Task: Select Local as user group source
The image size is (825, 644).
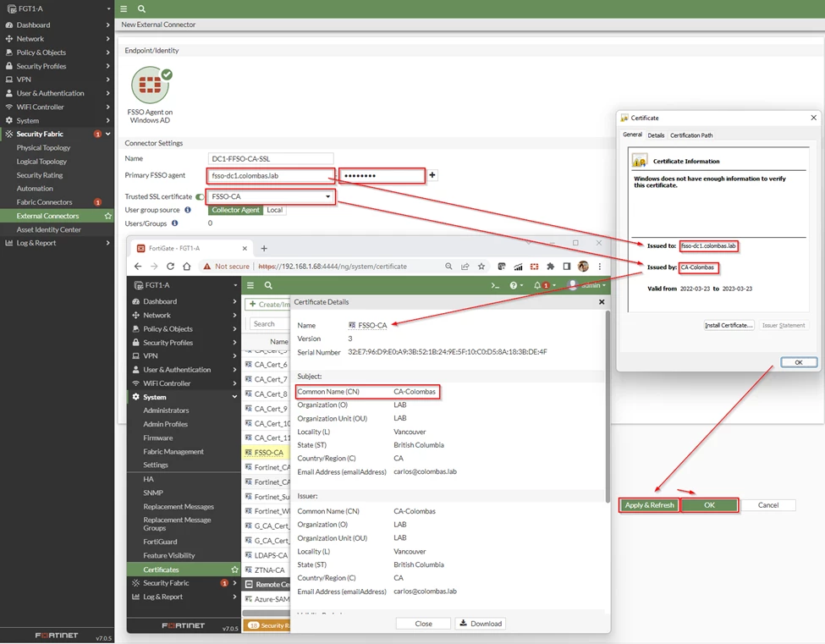Action: click(x=274, y=209)
